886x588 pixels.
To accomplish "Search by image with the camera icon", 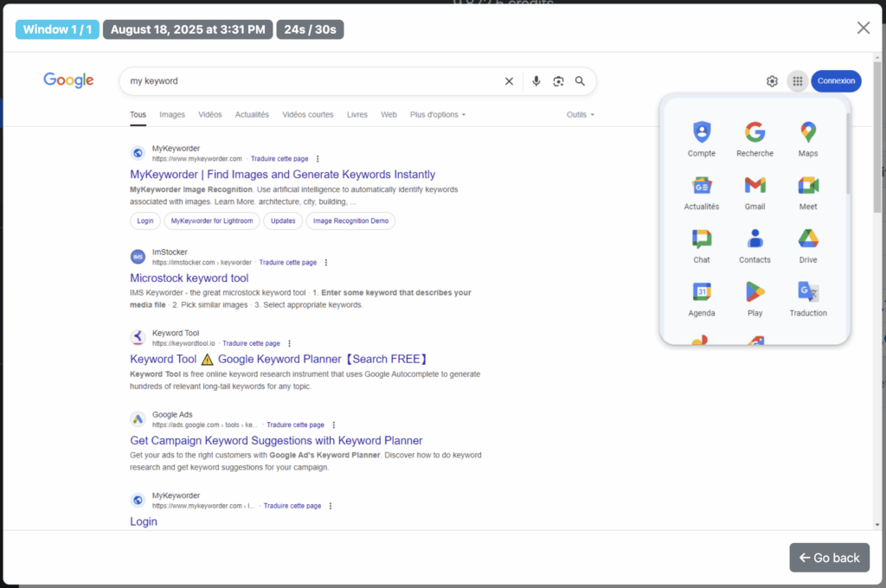I will pos(558,80).
